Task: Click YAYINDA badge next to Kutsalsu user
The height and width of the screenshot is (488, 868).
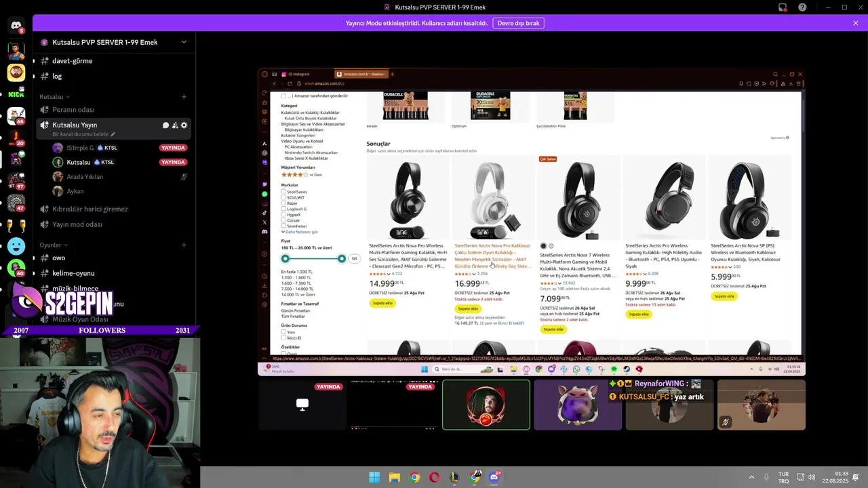Action: (x=173, y=163)
